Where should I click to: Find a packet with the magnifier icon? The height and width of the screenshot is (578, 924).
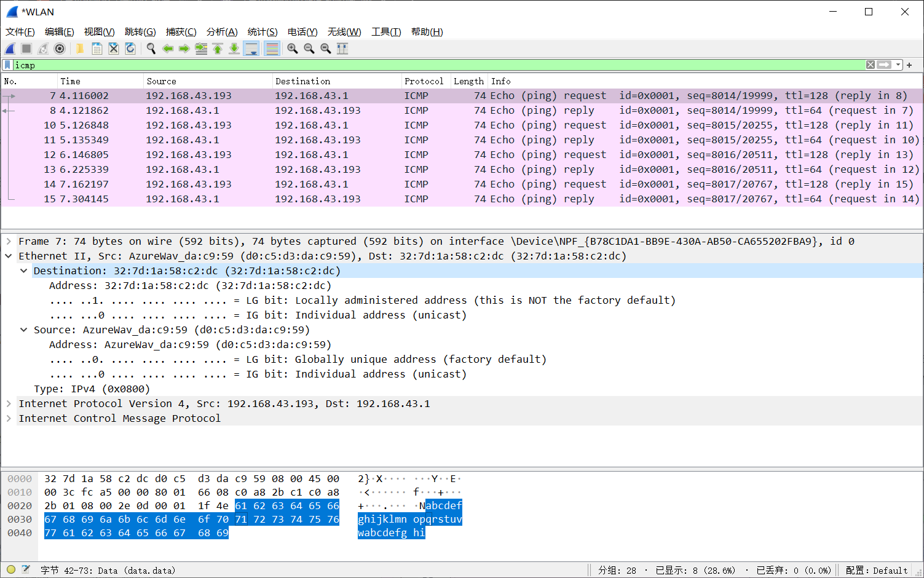pyautogui.click(x=151, y=49)
